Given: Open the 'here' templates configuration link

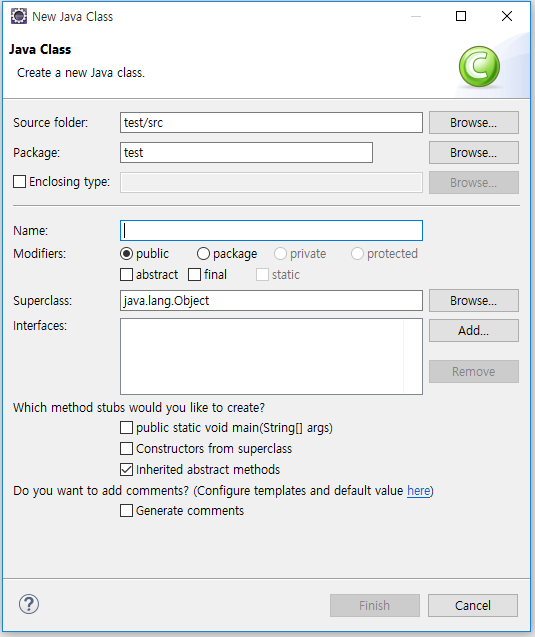Looking at the screenshot, I should pyautogui.click(x=418, y=490).
